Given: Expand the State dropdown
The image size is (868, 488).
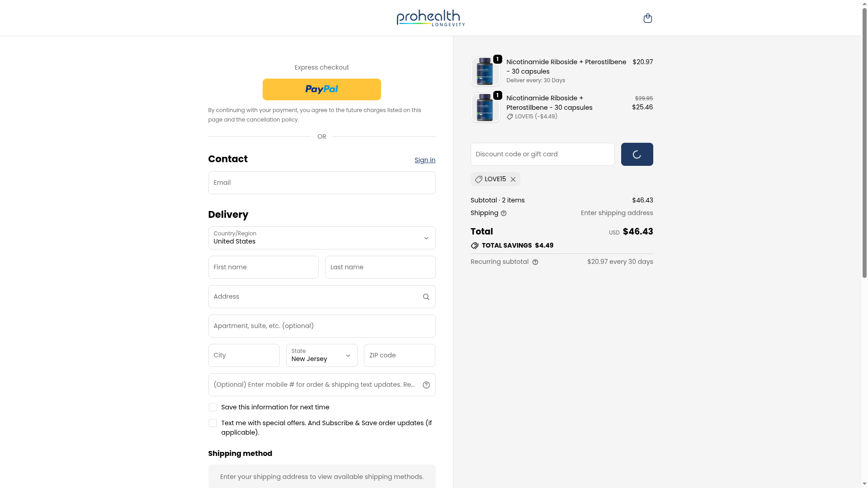Looking at the screenshot, I should tap(321, 356).
